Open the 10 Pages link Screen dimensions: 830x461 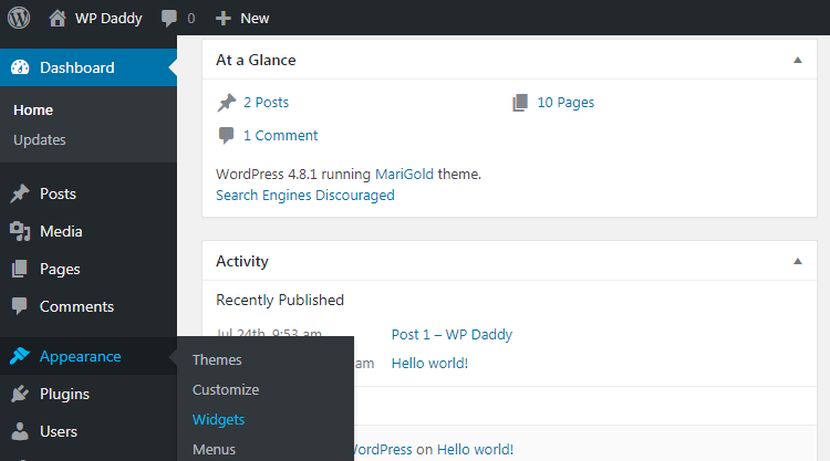[x=566, y=102]
